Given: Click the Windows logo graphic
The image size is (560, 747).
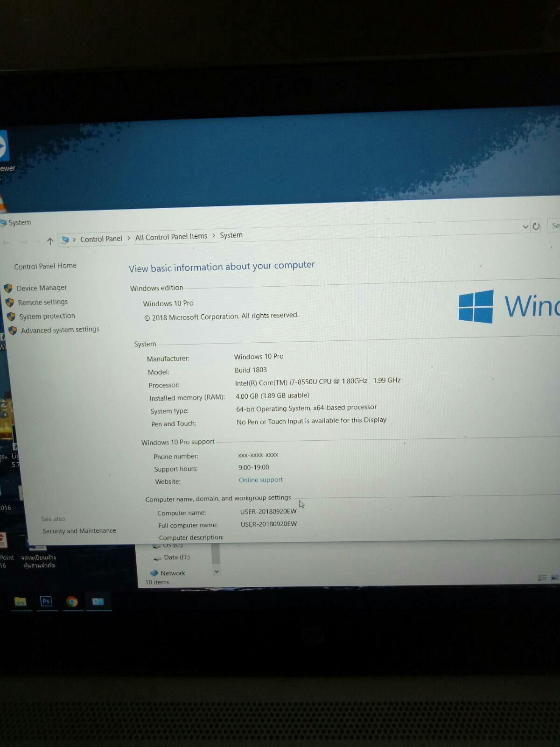Looking at the screenshot, I should click(476, 306).
